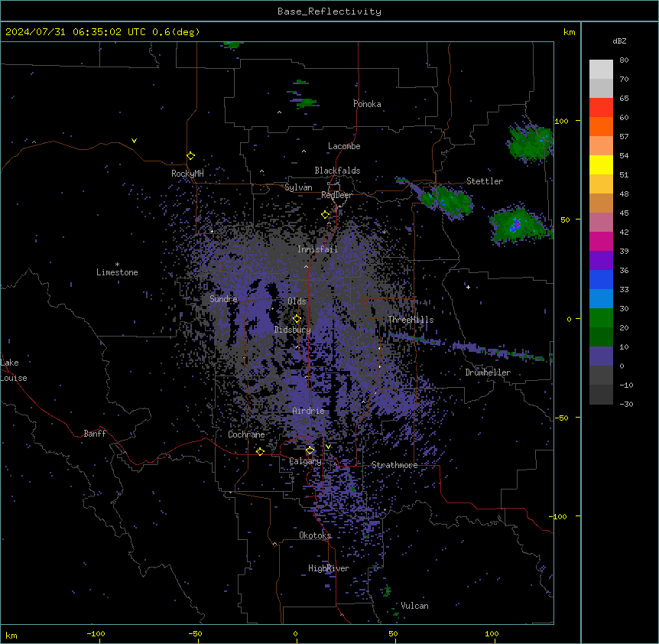659x644 pixels.
Task: Pick the magenta 42-39 dBZ legend swatch
Action: 601,241
